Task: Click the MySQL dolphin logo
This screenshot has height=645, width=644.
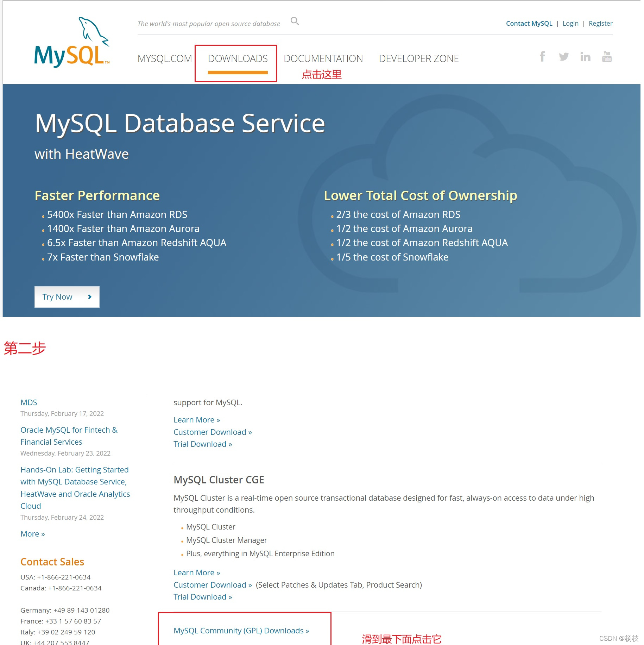Action: click(x=72, y=42)
